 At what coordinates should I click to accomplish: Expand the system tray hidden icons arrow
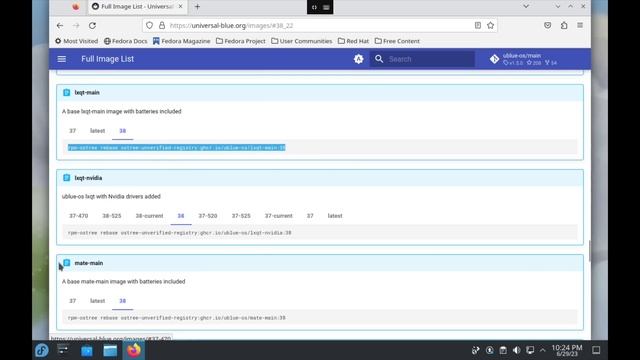542,350
